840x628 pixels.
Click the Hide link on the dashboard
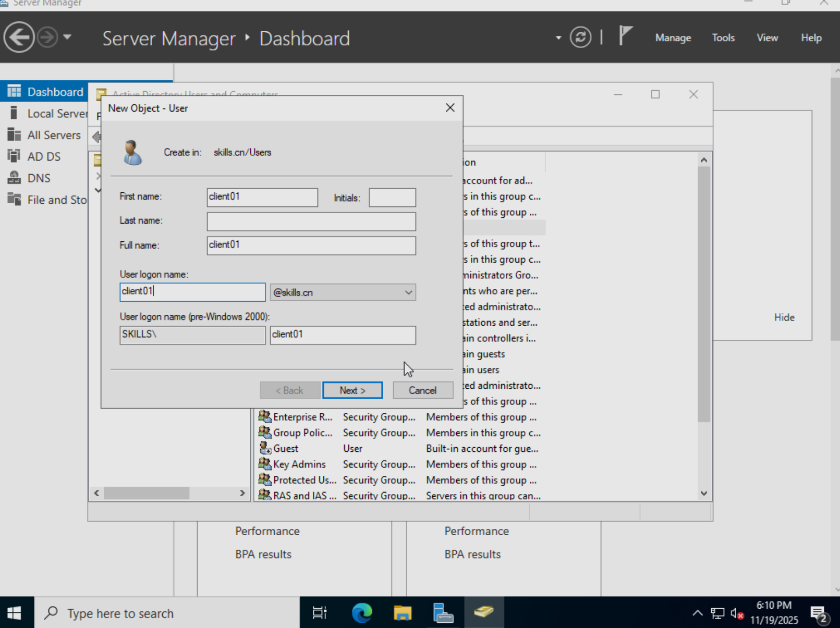784,317
